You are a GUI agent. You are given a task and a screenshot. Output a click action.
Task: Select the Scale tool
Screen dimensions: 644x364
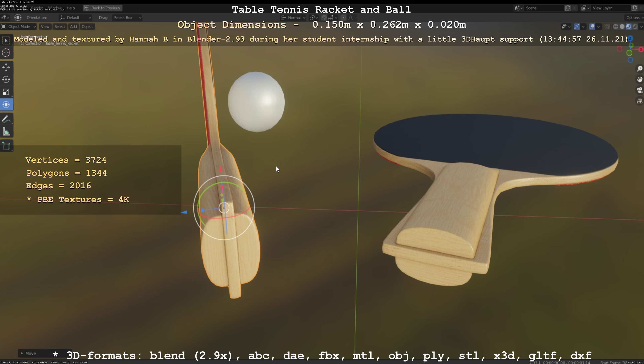tap(6, 92)
